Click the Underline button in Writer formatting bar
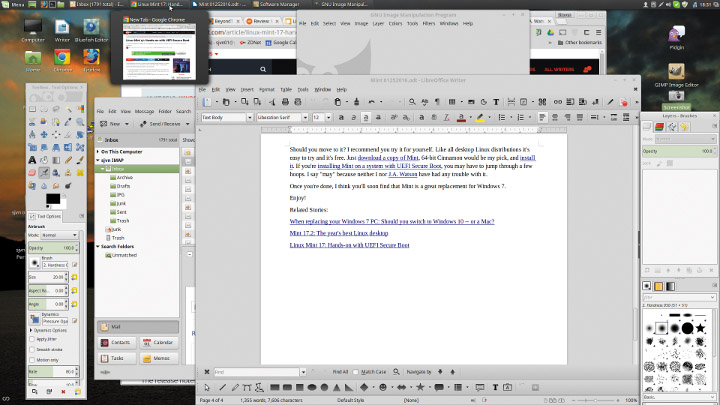720x405 pixels. coord(366,118)
